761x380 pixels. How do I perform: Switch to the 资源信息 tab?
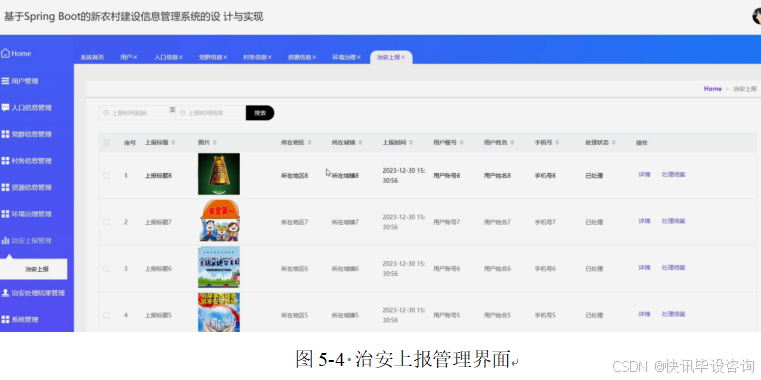click(x=299, y=57)
